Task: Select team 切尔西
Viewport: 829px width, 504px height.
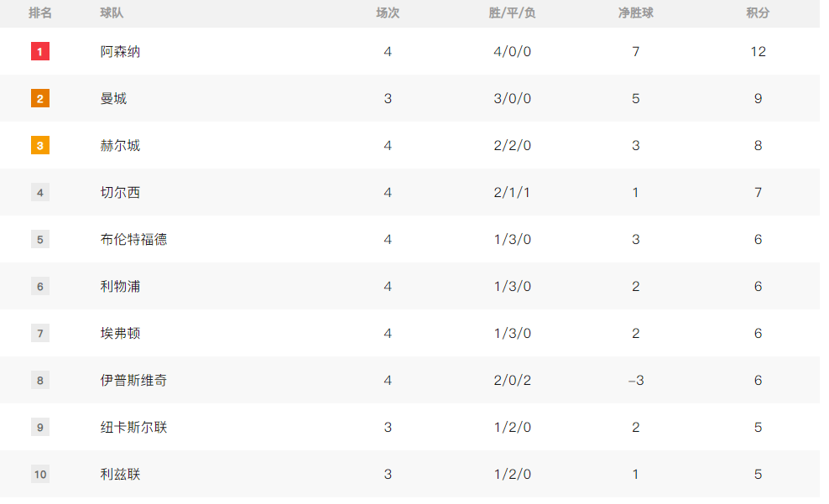Action: [121, 193]
